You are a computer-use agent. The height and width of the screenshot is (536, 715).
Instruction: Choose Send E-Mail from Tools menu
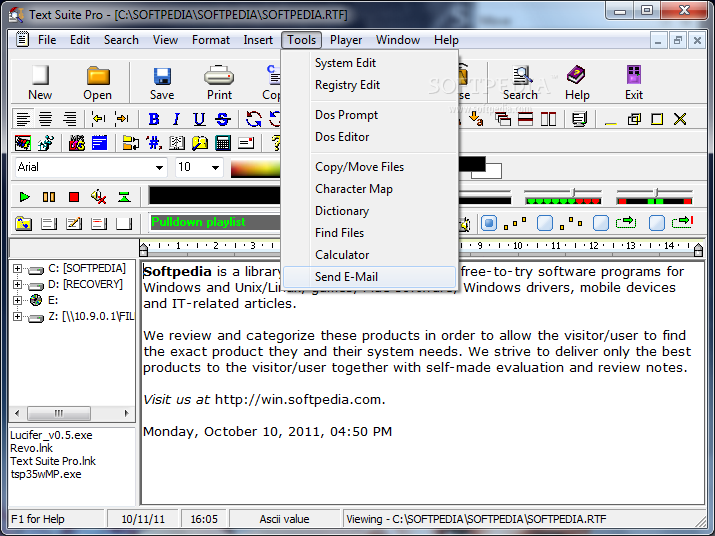(369, 277)
